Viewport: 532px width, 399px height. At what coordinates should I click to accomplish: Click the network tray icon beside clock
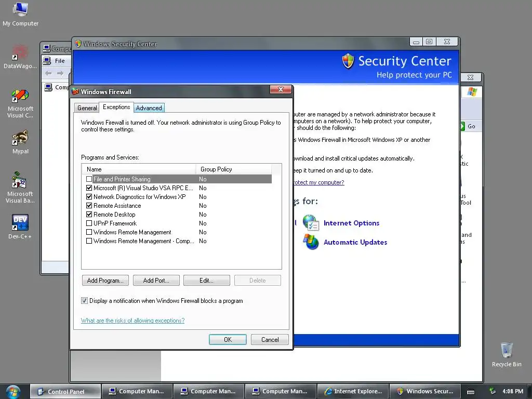pyautogui.click(x=492, y=391)
